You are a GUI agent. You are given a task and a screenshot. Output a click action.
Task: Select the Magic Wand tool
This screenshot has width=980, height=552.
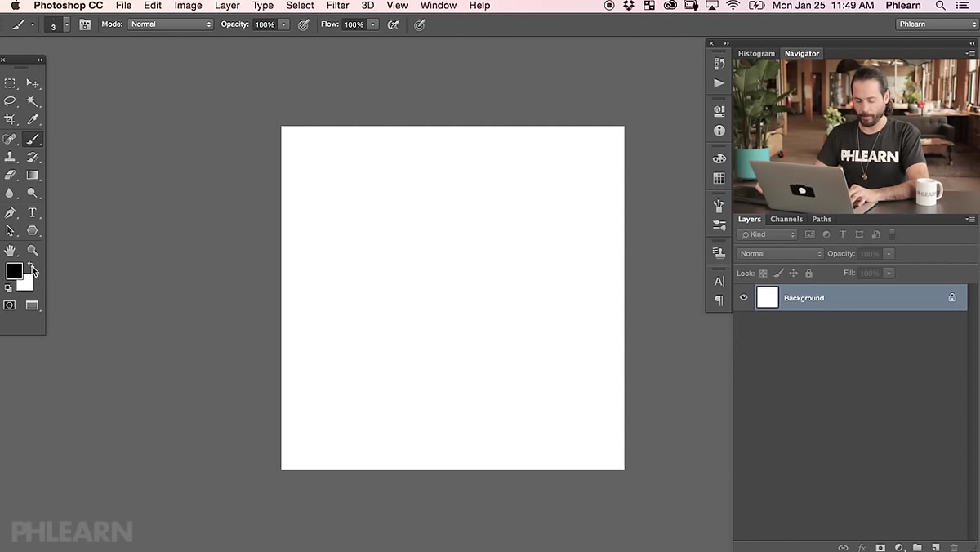tap(33, 101)
